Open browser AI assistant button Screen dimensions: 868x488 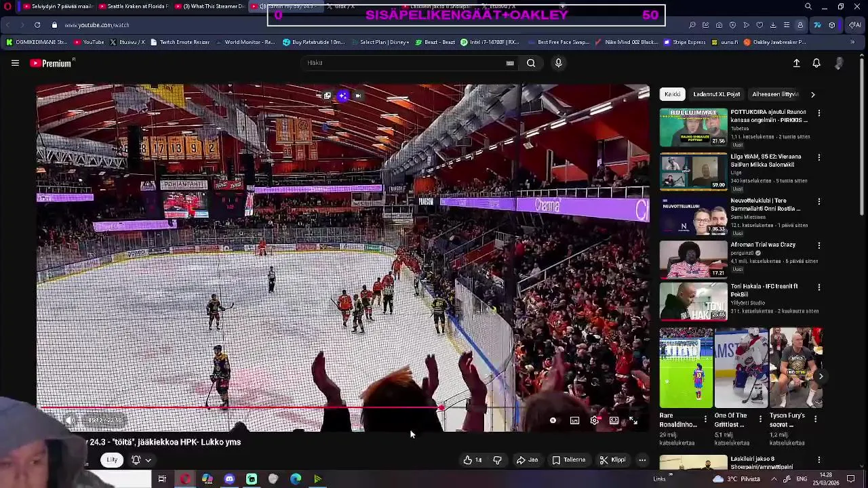tap(854, 25)
